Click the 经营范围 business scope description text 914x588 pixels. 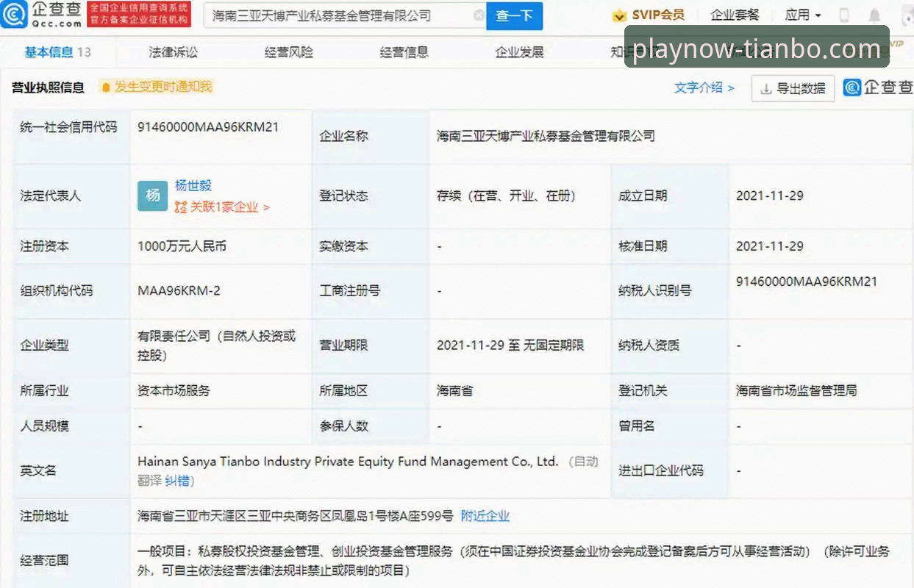513,560
